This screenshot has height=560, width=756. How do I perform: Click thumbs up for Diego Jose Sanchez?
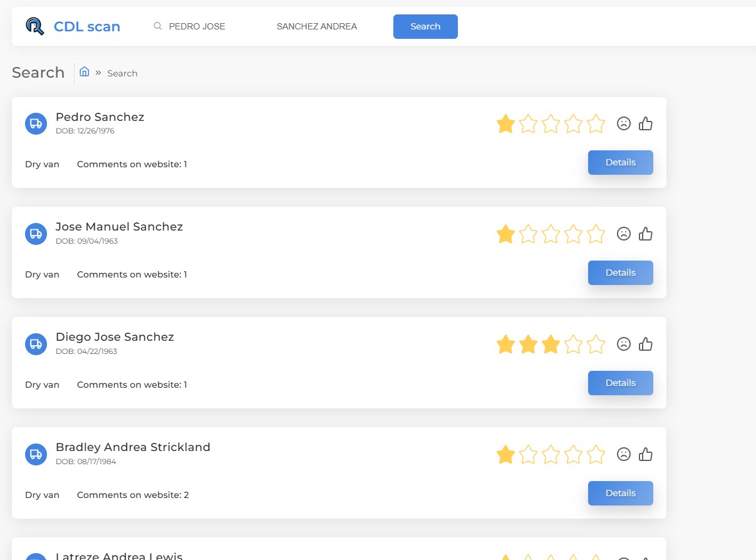(x=646, y=344)
